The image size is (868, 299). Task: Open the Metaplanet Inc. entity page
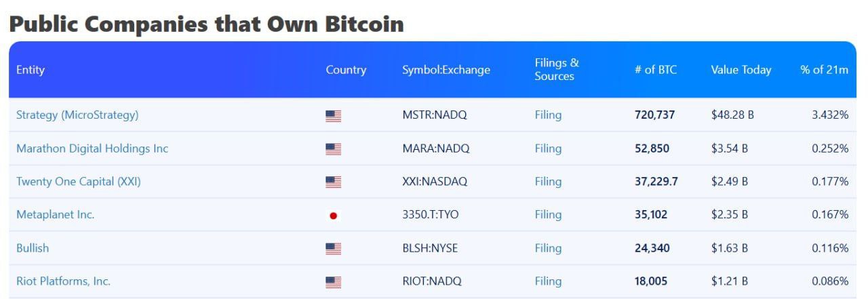[56, 215]
